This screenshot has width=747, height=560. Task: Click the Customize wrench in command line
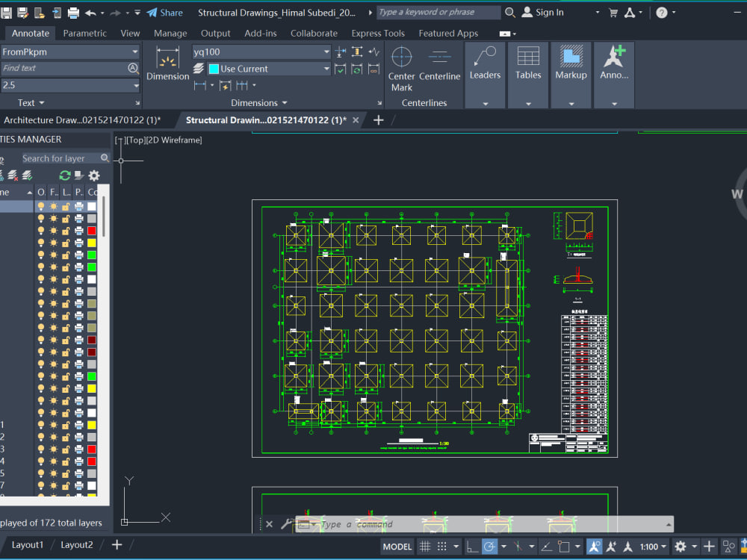(286, 524)
